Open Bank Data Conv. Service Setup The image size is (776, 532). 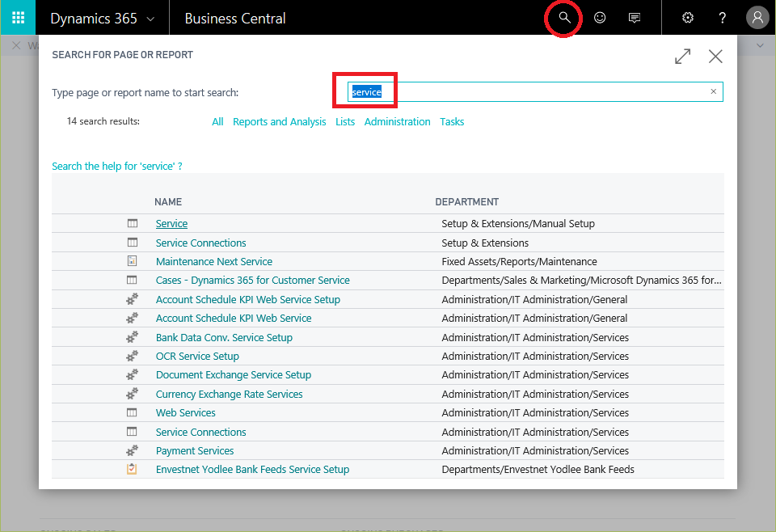pyautogui.click(x=224, y=337)
